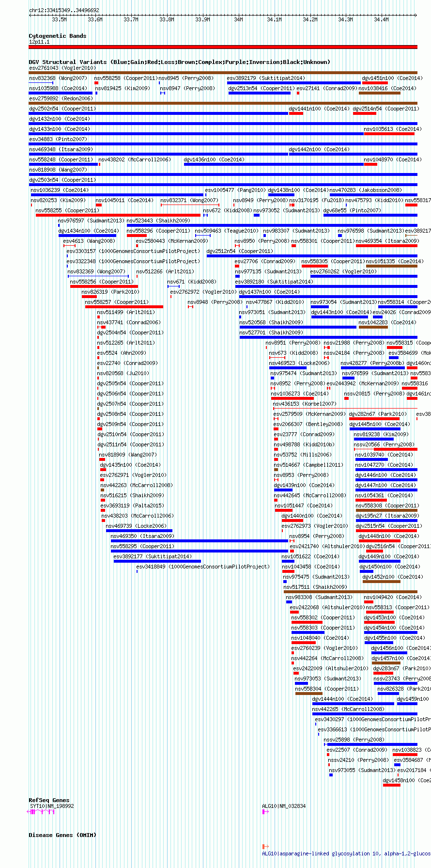Open the SYT10|NM_198992 gene label
Image resolution: width=431 pixels, height=868 pixels.
coord(52,806)
